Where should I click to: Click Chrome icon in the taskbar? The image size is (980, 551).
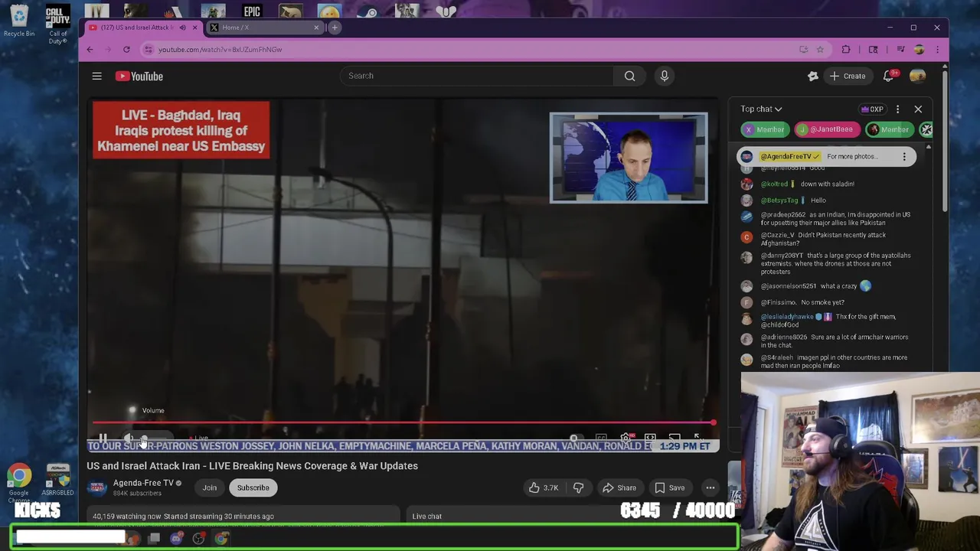point(221,539)
